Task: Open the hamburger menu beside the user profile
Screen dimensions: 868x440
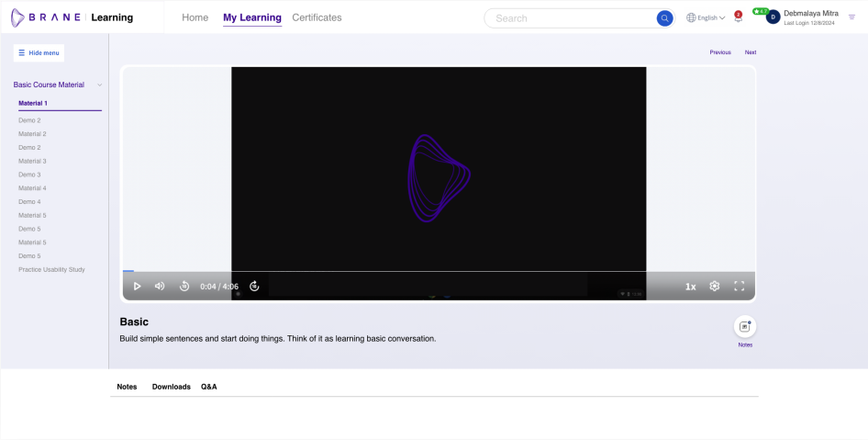Action: pos(851,17)
